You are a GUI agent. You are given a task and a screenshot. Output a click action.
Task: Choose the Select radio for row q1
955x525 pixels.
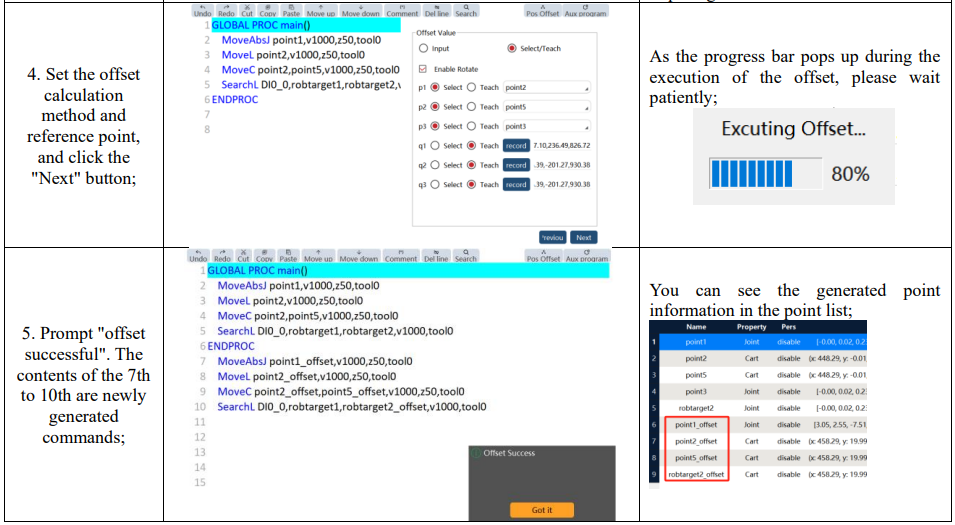[x=435, y=146]
